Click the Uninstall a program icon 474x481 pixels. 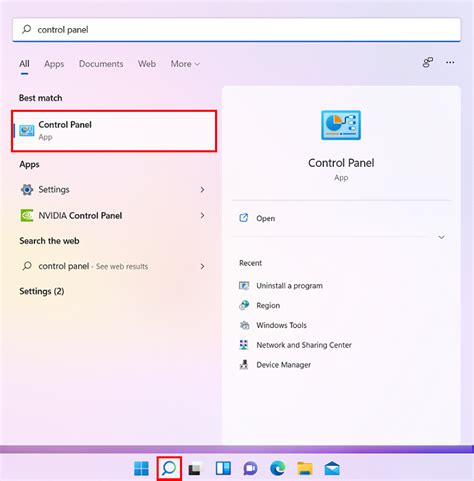[x=244, y=286]
